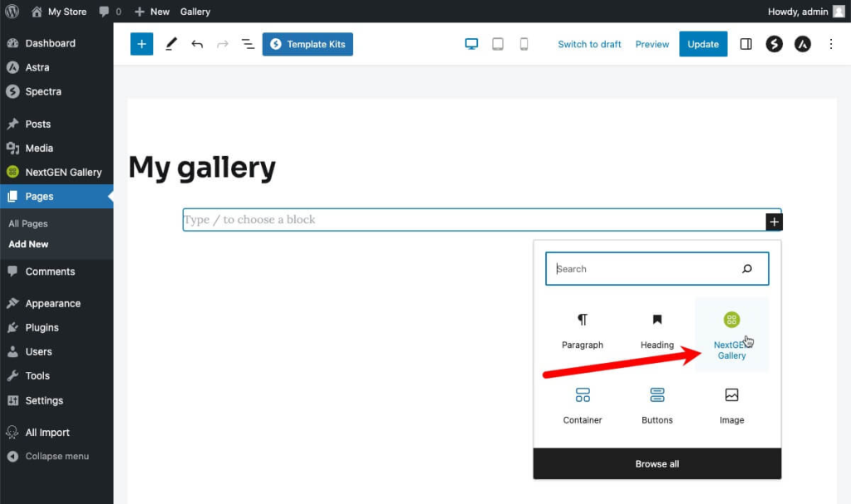This screenshot has height=504, width=851.
Task: Click the My gallery page title
Action: 202,167
